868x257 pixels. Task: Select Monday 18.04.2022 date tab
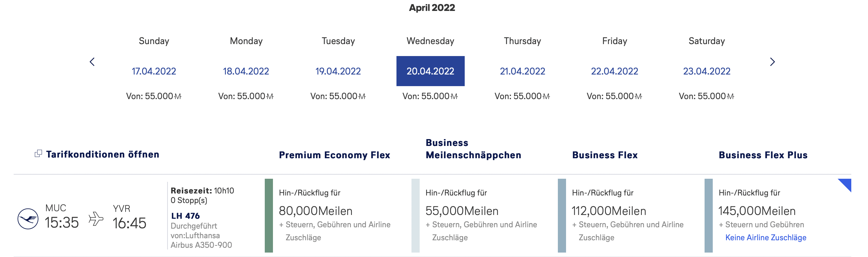(246, 71)
